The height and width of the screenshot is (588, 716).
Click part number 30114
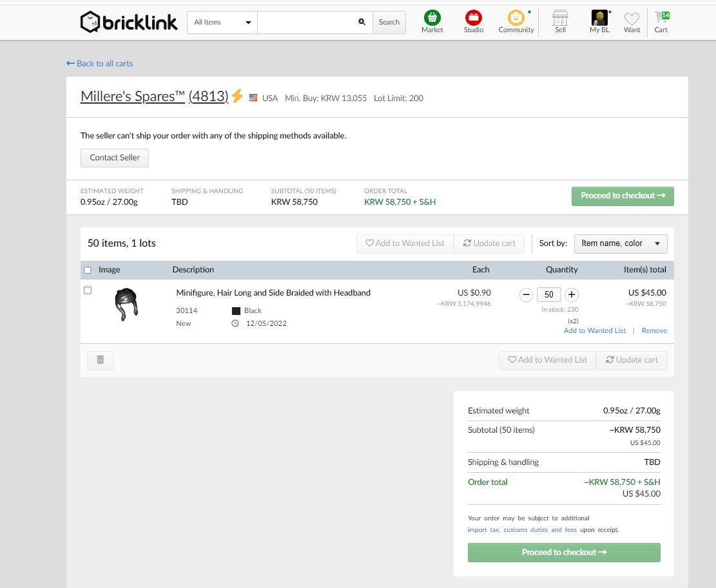tap(187, 310)
